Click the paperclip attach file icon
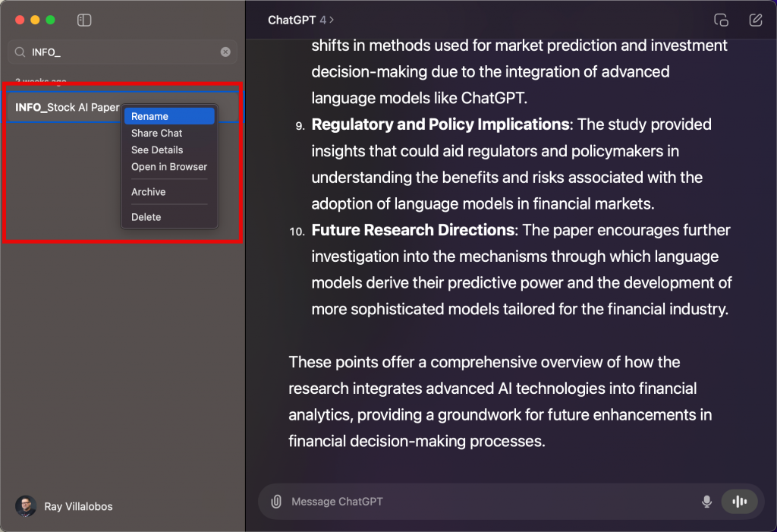This screenshot has height=532, width=777. click(x=276, y=502)
